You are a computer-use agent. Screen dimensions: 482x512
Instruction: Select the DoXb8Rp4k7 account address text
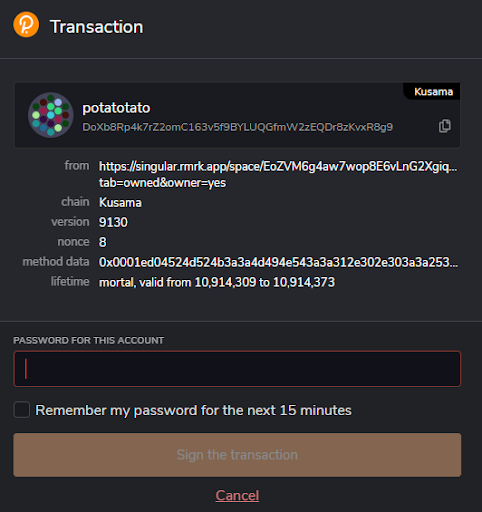[x=238, y=127]
